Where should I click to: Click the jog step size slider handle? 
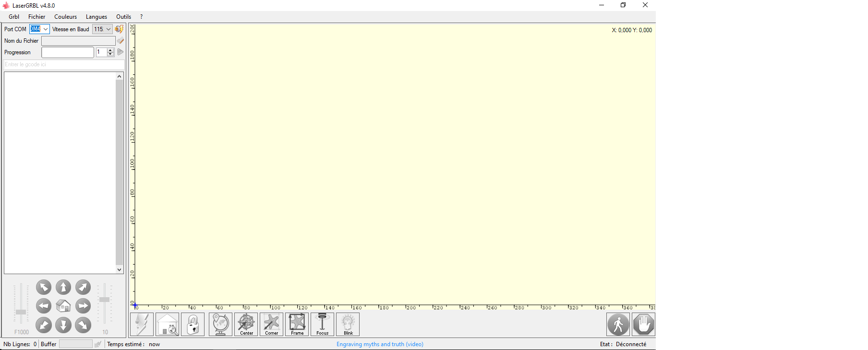(104, 300)
